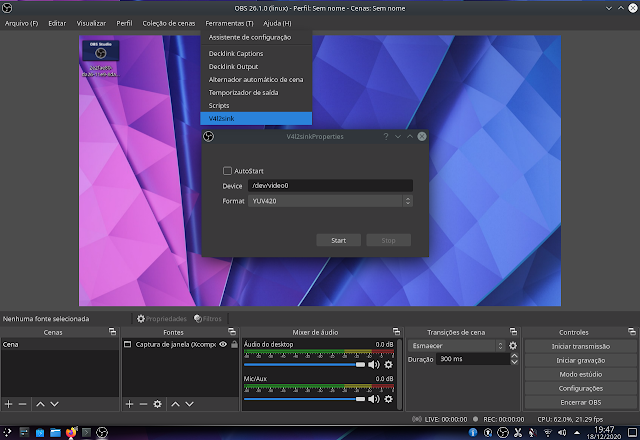This screenshot has width=640, height=440.
Task: Click Modo estúdio button
Action: pos(580,374)
